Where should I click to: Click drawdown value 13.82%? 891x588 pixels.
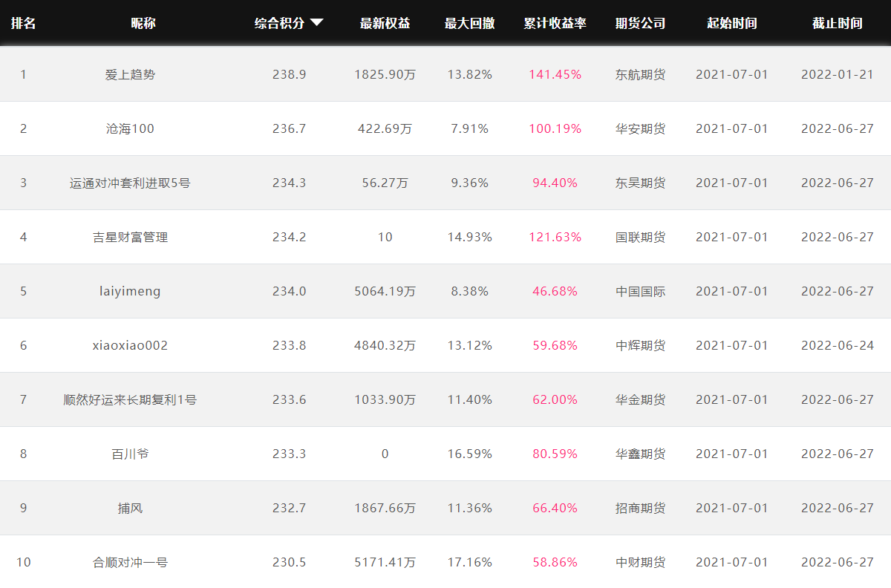point(470,74)
